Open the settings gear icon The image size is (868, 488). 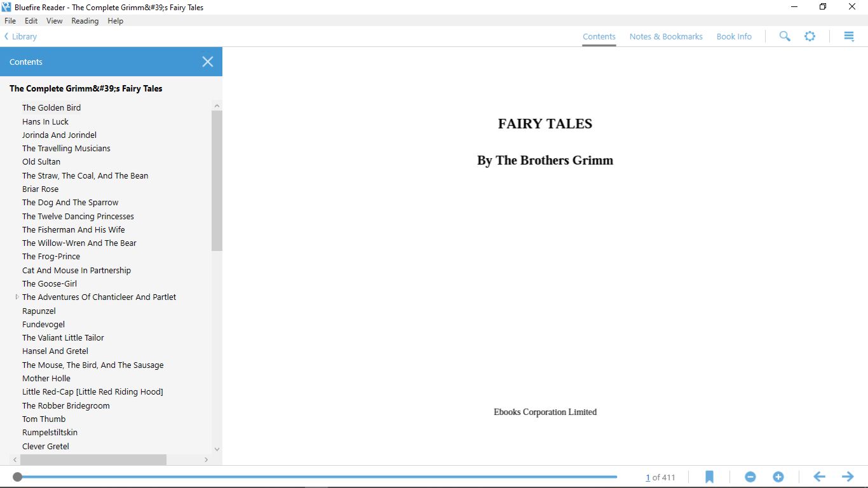[810, 36]
